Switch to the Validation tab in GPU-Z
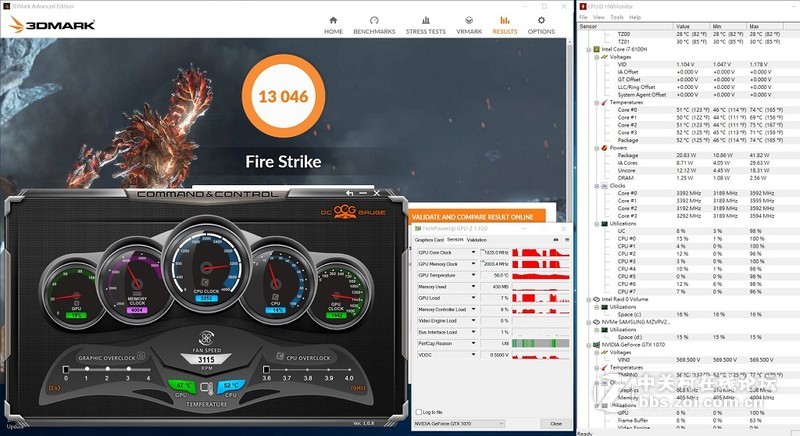This screenshot has width=800, height=436. pos(477,240)
